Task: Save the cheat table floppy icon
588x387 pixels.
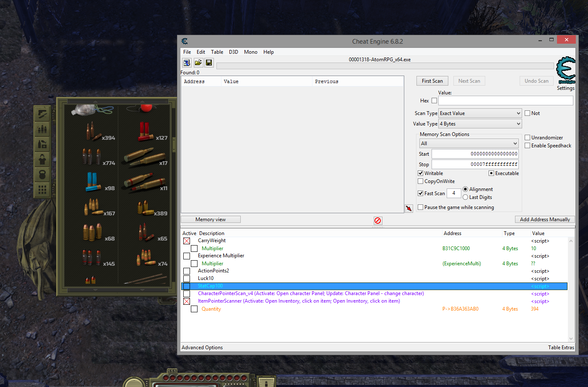Action: [x=209, y=63]
